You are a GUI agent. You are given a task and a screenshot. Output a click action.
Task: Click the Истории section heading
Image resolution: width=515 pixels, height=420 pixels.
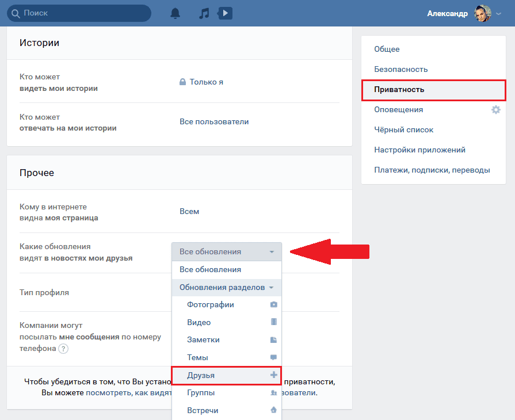[39, 43]
